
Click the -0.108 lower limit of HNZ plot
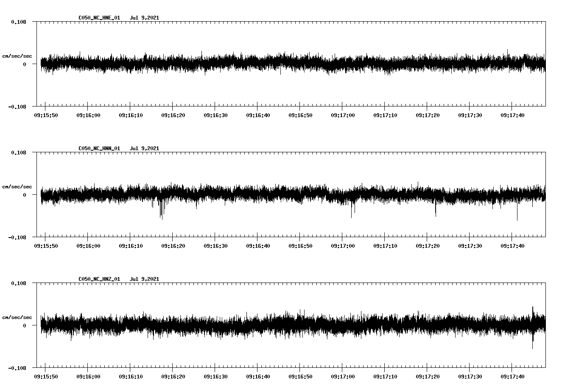click(17, 368)
